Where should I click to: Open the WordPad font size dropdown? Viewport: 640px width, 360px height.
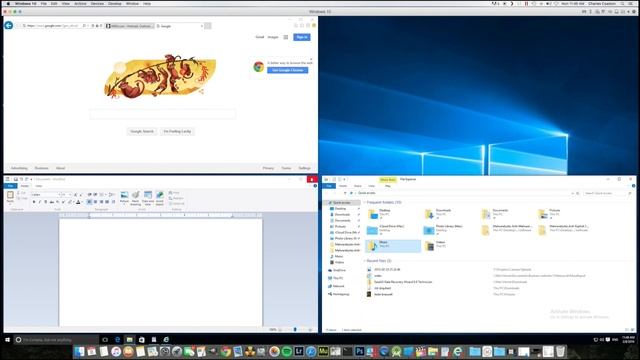70,195
